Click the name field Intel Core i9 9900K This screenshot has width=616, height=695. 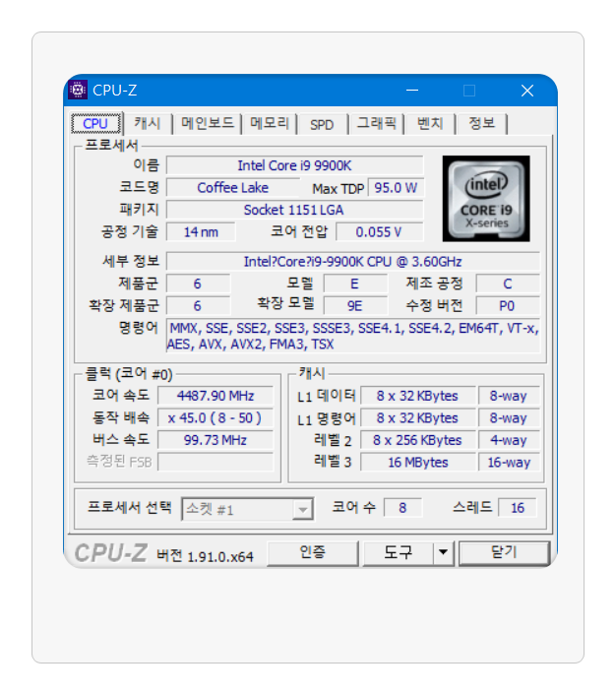coord(294,165)
